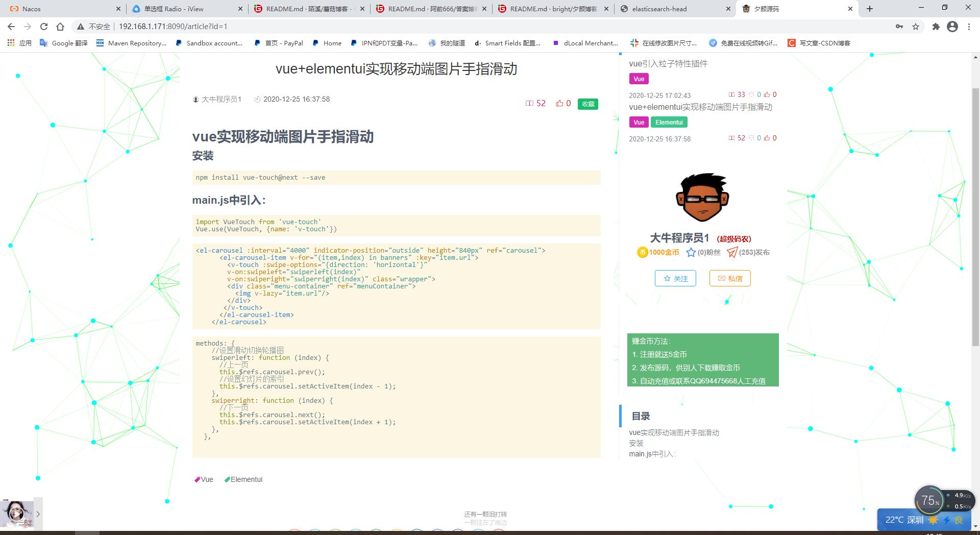Click the green Elementui tag in sidebar
Screen dimensions: 980x535
pyautogui.click(x=669, y=122)
